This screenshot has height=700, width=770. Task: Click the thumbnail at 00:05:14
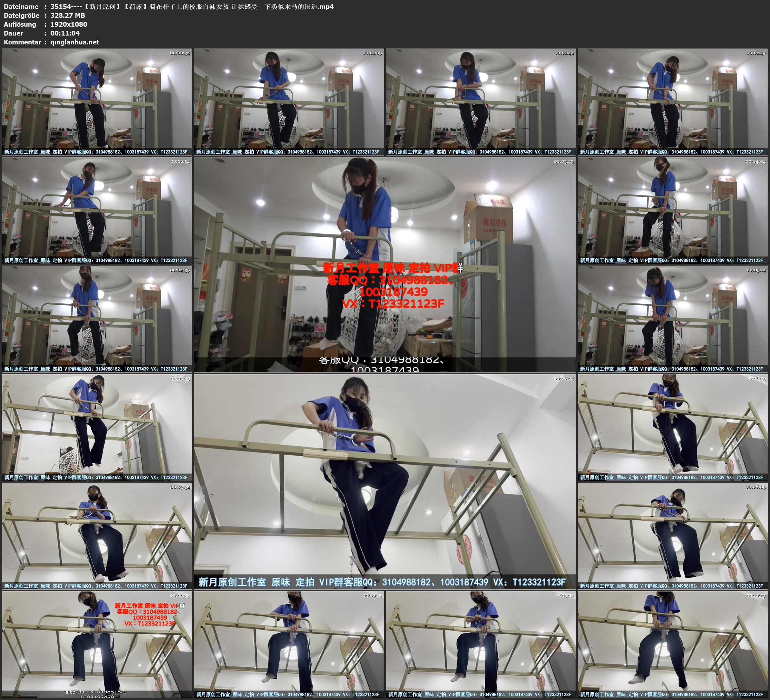(x=673, y=319)
